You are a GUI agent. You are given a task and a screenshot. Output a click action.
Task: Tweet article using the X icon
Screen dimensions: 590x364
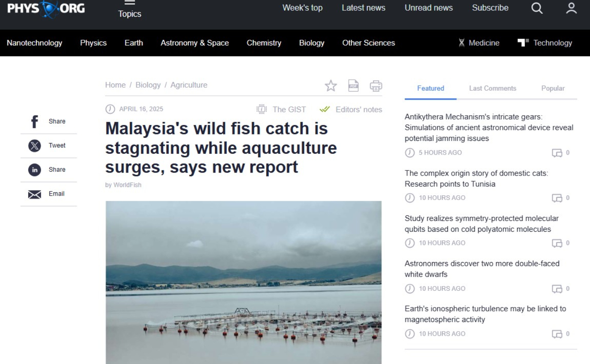34,146
